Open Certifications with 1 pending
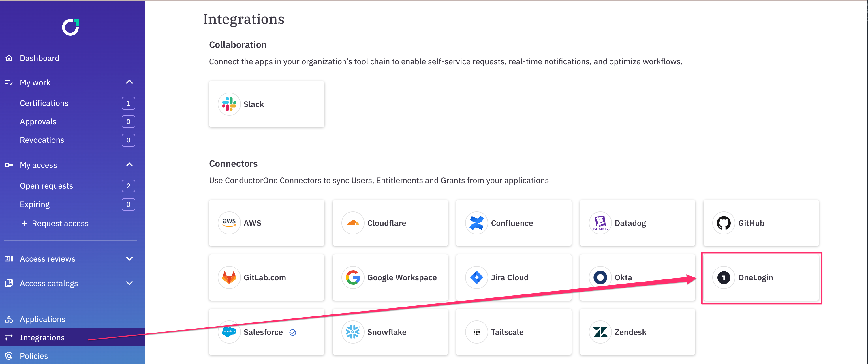Image resolution: width=868 pixels, height=364 pixels. pos(44,103)
